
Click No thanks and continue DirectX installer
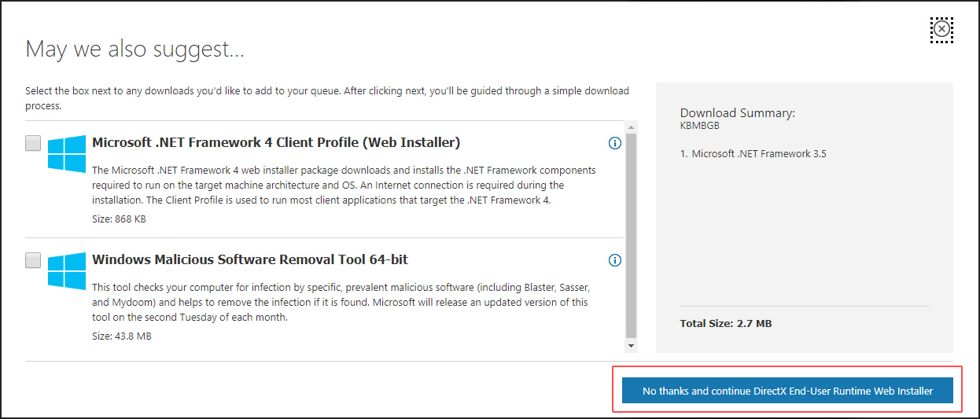click(787, 391)
